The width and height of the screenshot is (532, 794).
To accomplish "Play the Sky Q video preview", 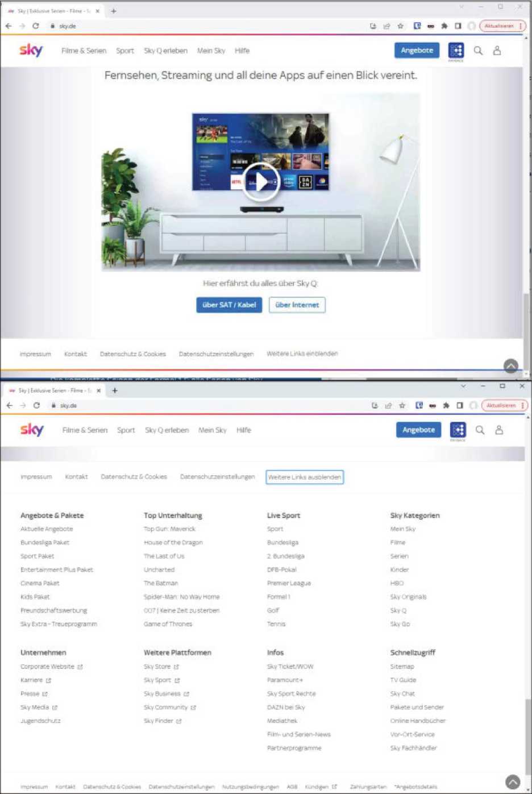I will [261, 182].
